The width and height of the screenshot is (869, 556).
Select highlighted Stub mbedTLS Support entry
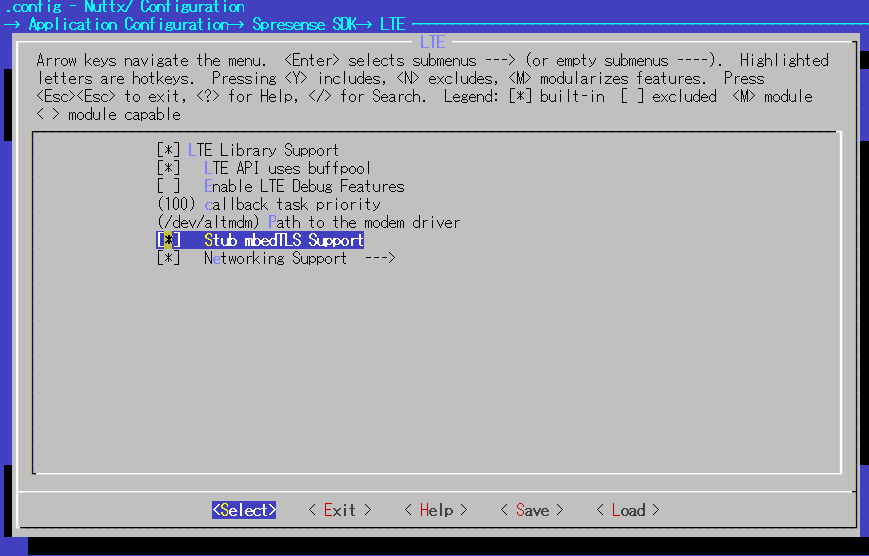point(284,240)
